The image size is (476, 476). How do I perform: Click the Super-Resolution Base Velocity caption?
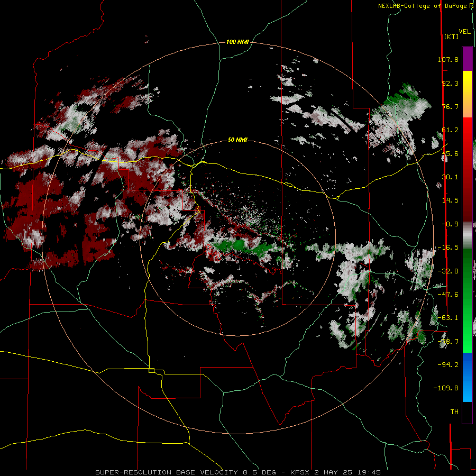coord(237,472)
